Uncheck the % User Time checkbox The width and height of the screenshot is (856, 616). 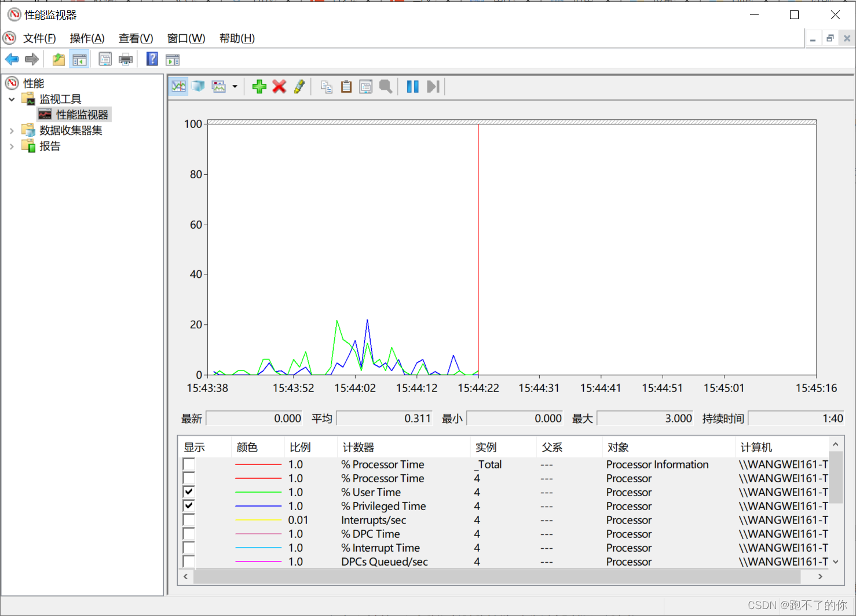(x=189, y=492)
